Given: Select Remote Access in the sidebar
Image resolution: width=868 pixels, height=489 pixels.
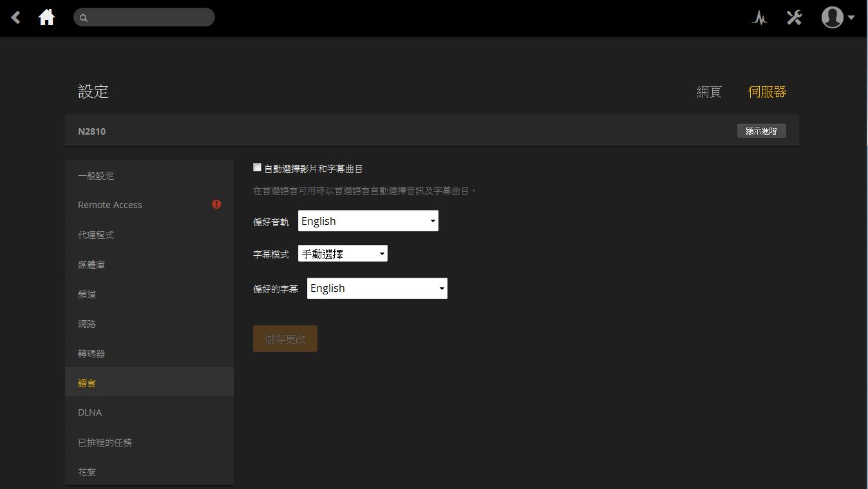Looking at the screenshot, I should click(x=149, y=205).
